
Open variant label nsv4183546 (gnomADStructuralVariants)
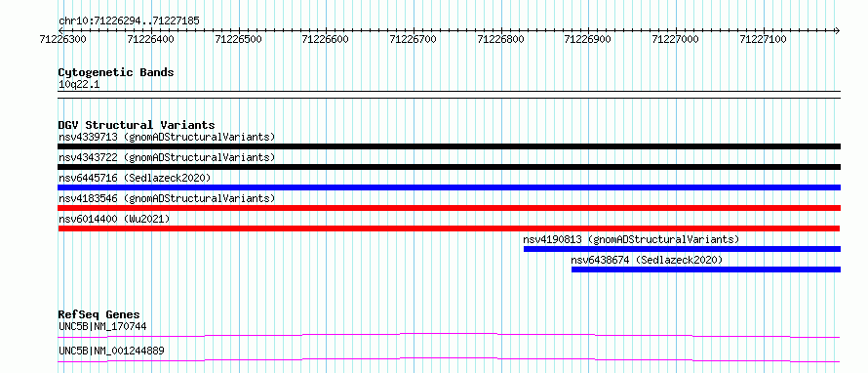[167, 198]
